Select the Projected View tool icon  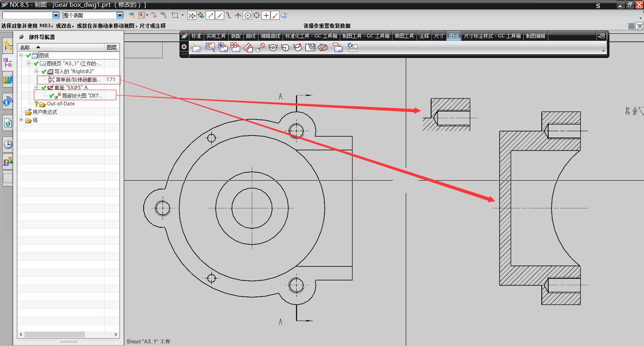[248, 47]
